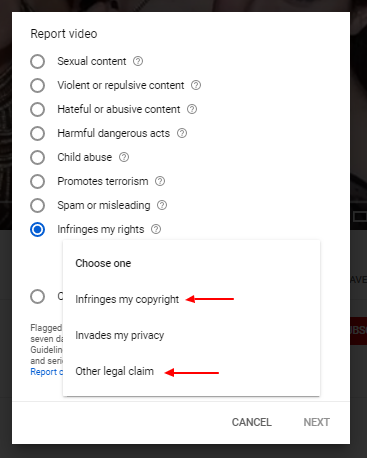Click help icon for Hateful or abusive content
Viewport: 367px width, 458px height.
pos(192,109)
